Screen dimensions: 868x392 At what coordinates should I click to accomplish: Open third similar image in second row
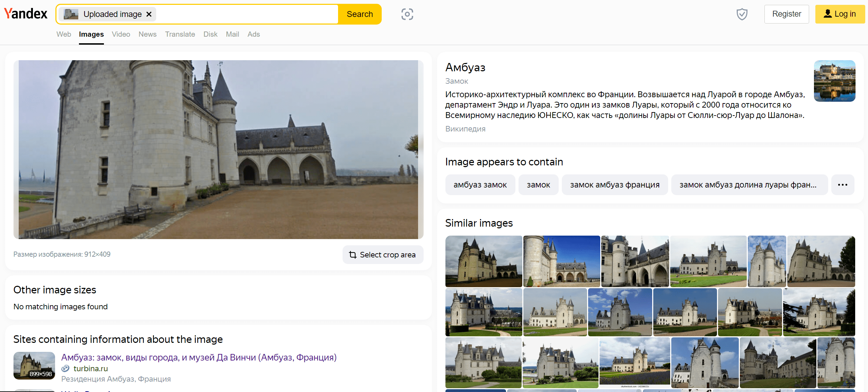pyautogui.click(x=620, y=312)
